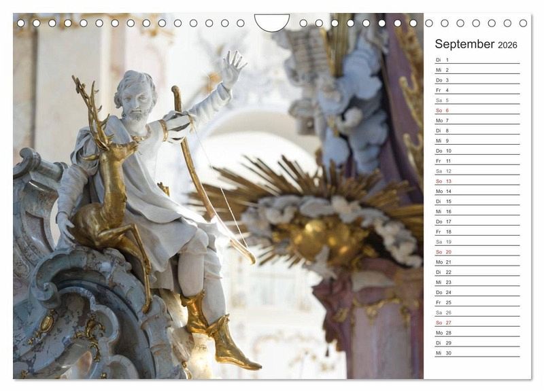The height and width of the screenshot is (392, 544).
Task: Select the 'Fr 25' date row
Action: [x=477, y=302]
